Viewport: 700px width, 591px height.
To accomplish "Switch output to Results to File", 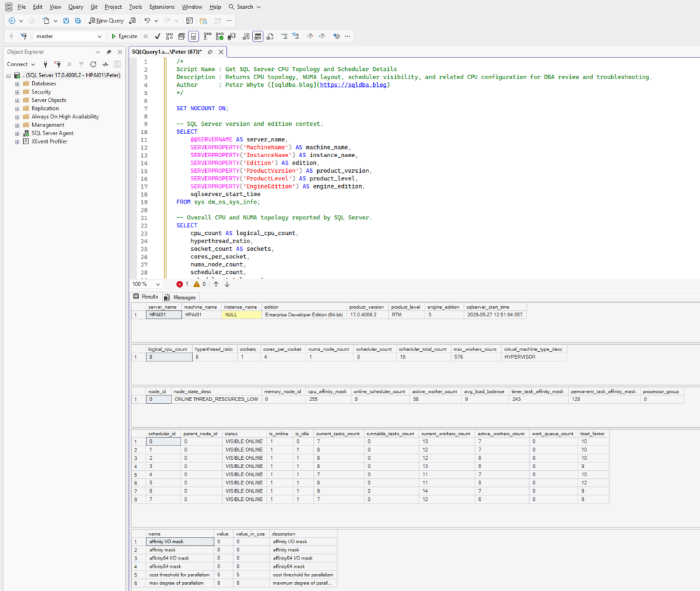I will click(x=269, y=36).
